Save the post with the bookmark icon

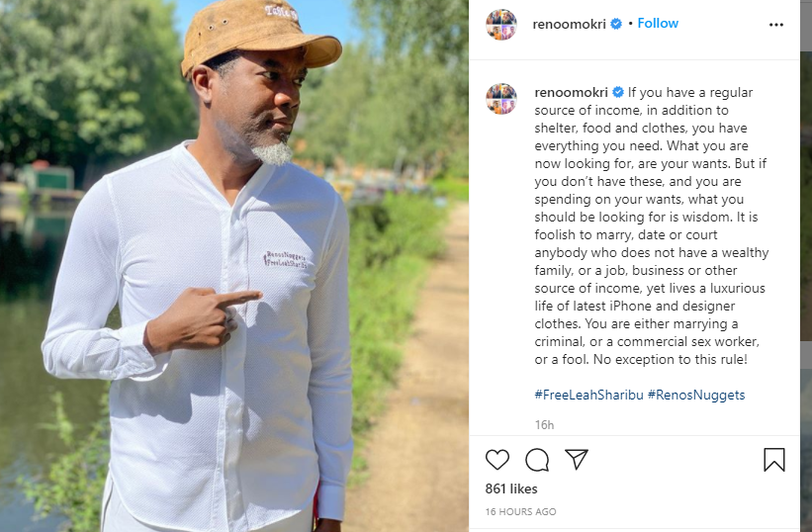click(774, 460)
